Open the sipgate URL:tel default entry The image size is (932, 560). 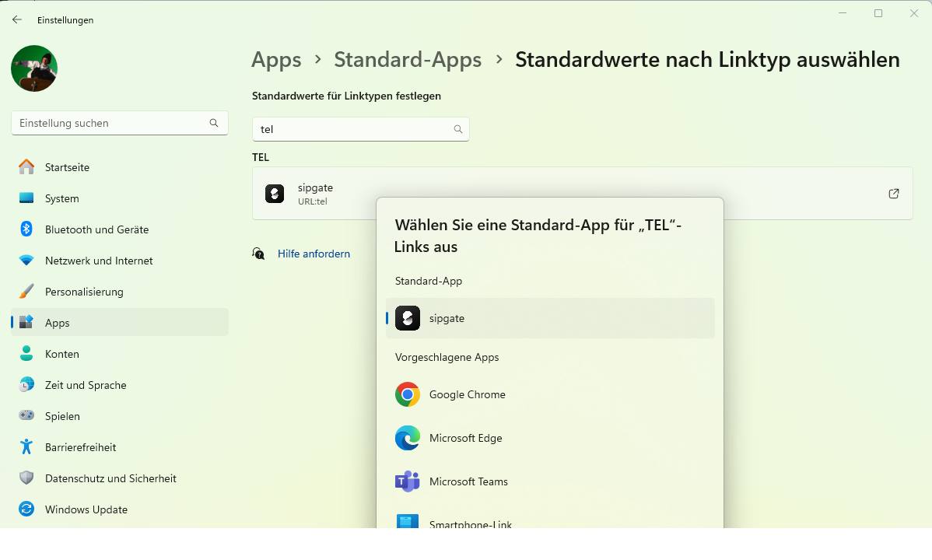(583, 193)
